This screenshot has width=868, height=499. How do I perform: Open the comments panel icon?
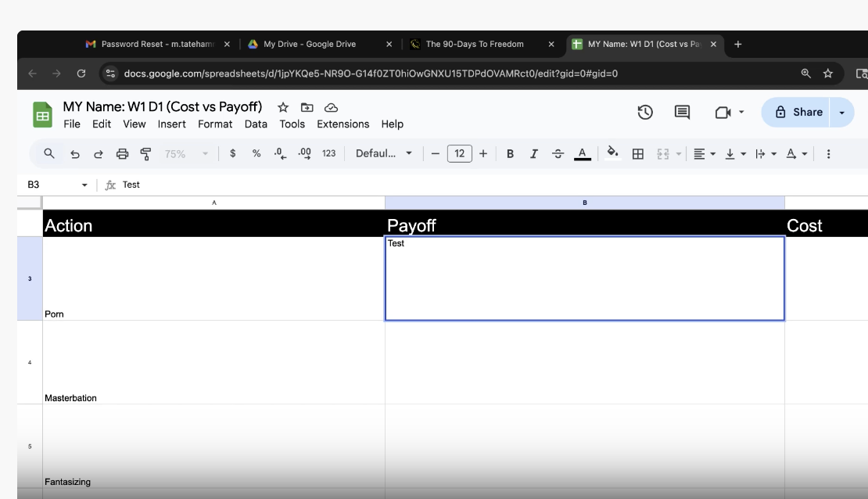point(682,113)
